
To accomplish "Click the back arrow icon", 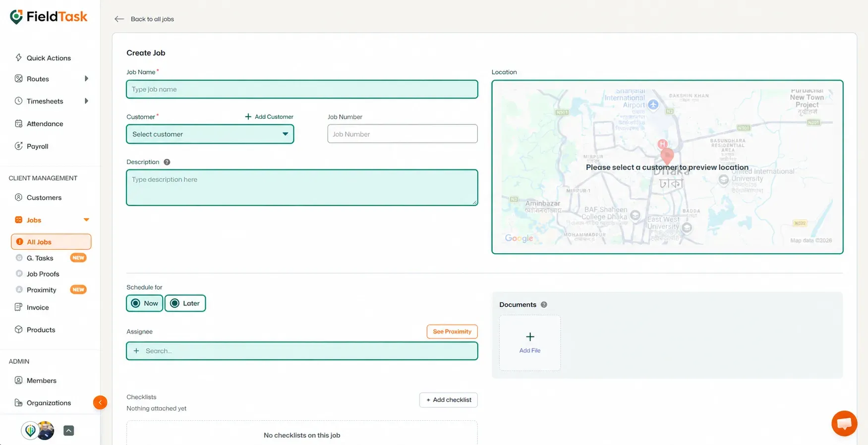I will pyautogui.click(x=119, y=19).
